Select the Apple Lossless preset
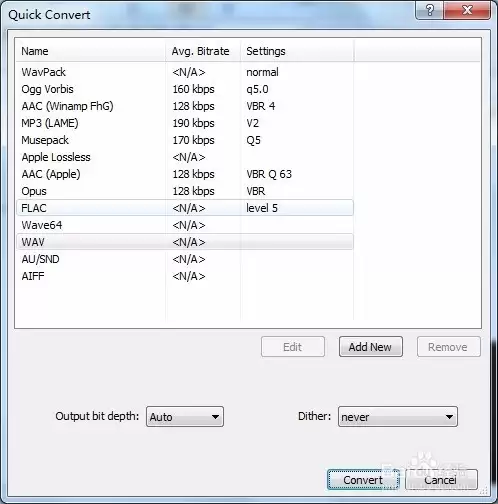Image resolution: width=498 pixels, height=504 pixels. [x=185, y=157]
